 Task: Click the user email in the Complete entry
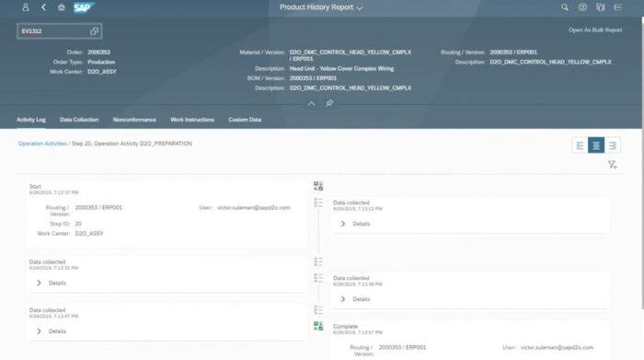557,347
